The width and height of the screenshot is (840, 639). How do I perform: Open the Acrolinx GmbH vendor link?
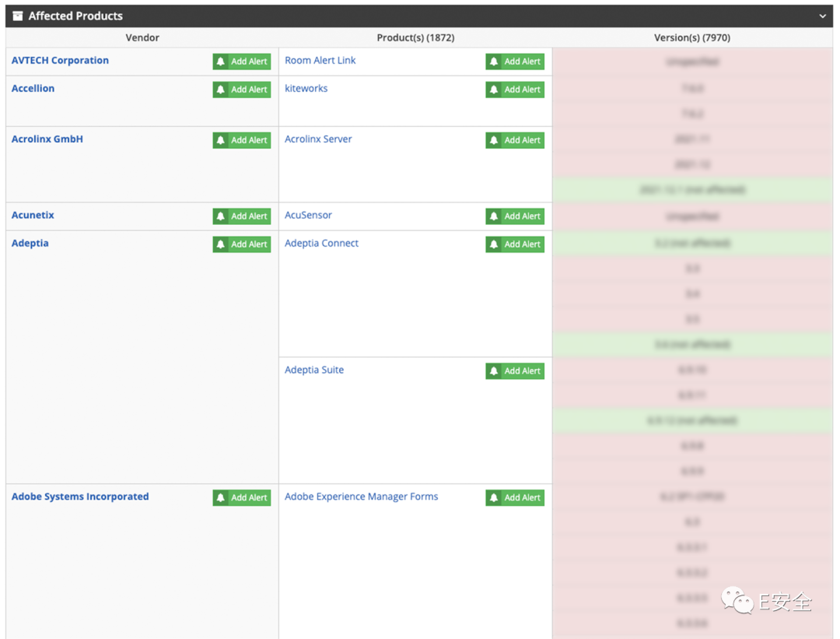(47, 139)
